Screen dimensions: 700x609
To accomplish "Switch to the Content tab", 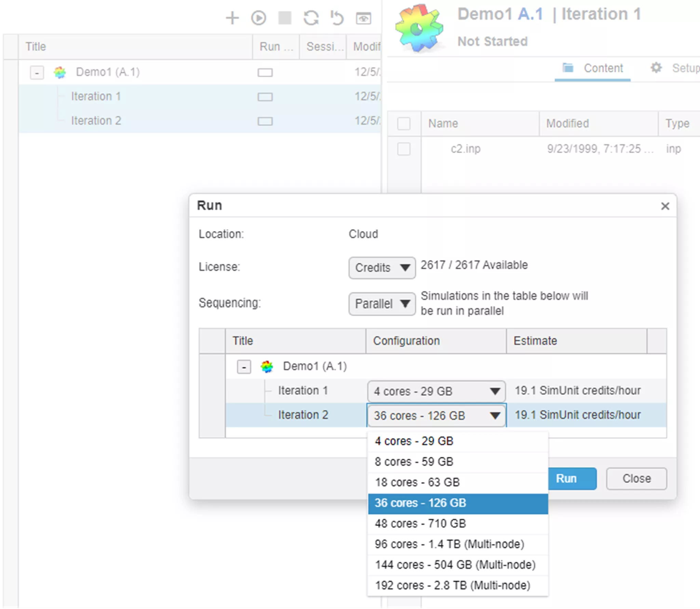I will (x=593, y=68).
